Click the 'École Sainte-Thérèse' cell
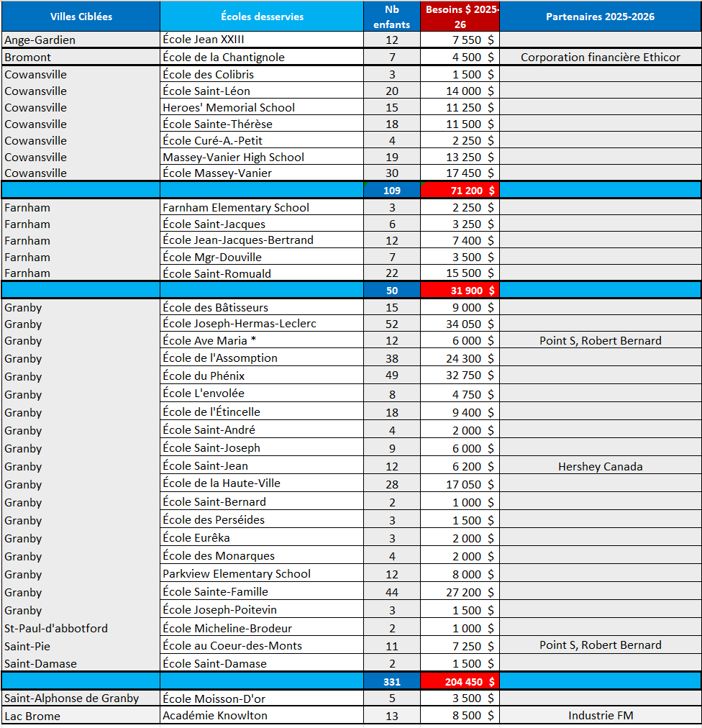 click(x=262, y=124)
